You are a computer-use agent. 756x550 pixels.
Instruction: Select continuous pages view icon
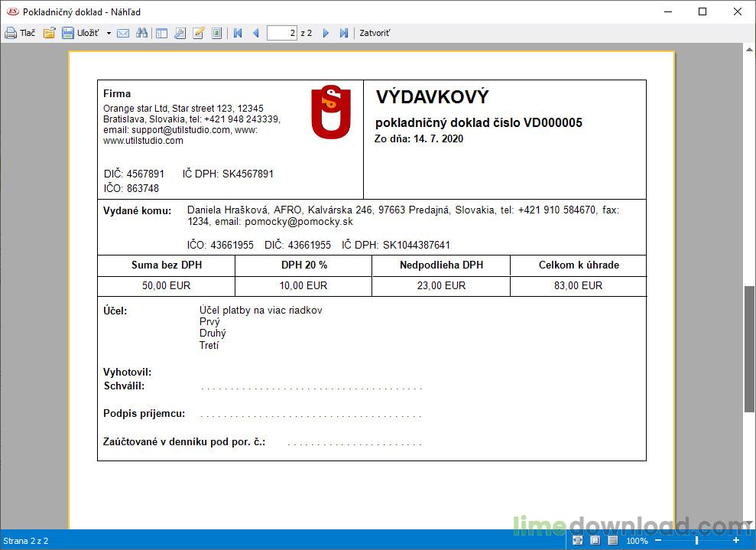click(612, 540)
